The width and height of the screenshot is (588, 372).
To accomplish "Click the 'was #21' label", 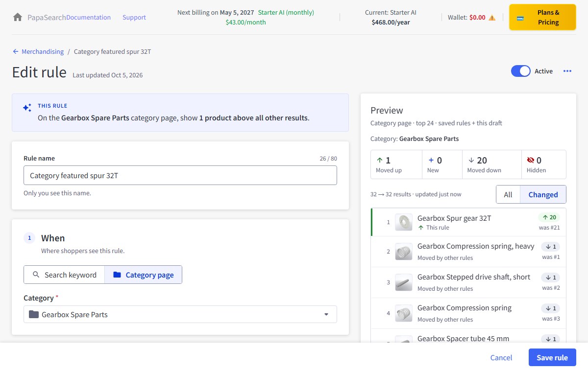I will pos(549,228).
